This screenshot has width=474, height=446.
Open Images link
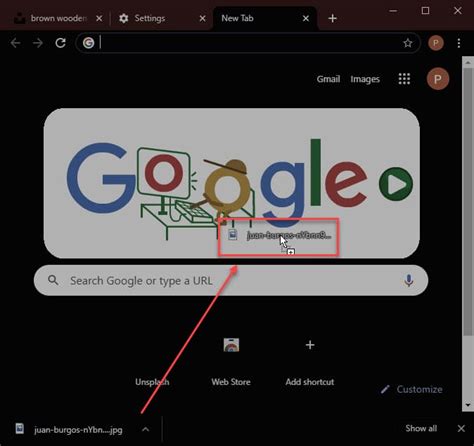coord(365,79)
